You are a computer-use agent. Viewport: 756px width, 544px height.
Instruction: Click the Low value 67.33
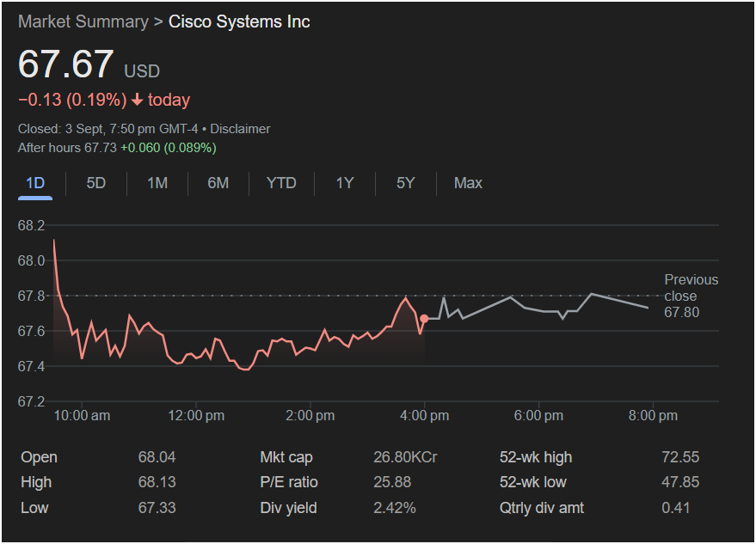coord(157,507)
